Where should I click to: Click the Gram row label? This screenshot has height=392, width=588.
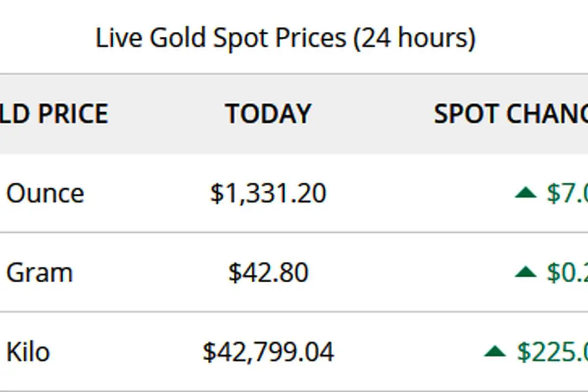coord(39,272)
